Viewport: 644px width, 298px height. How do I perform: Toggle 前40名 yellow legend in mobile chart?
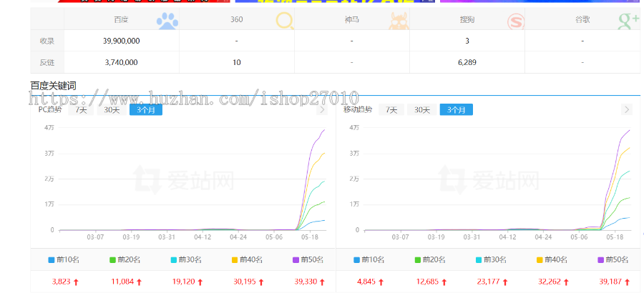(552, 259)
